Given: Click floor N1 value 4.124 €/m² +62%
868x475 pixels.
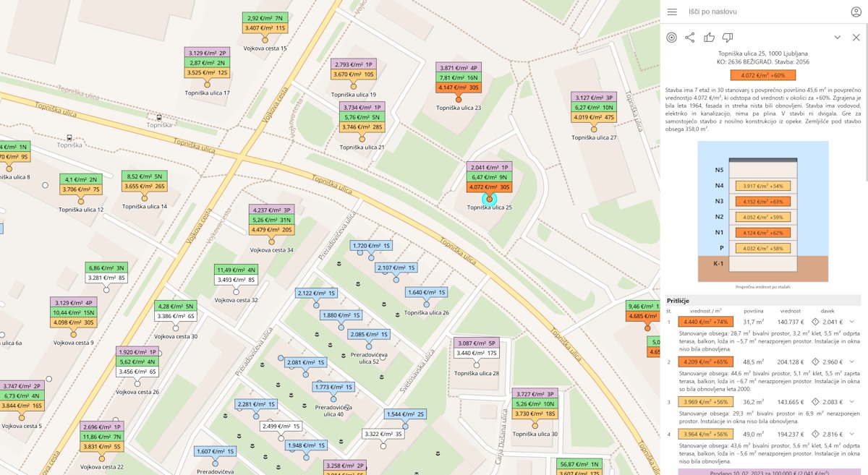Looking at the screenshot, I should click(763, 233).
